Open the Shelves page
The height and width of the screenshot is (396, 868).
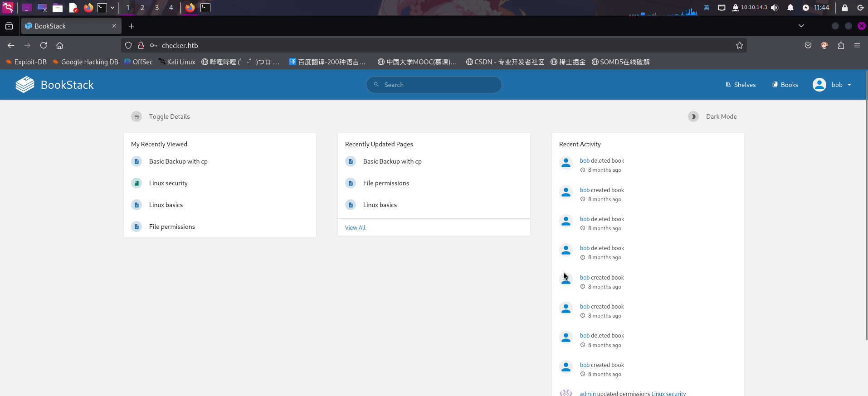[741, 85]
